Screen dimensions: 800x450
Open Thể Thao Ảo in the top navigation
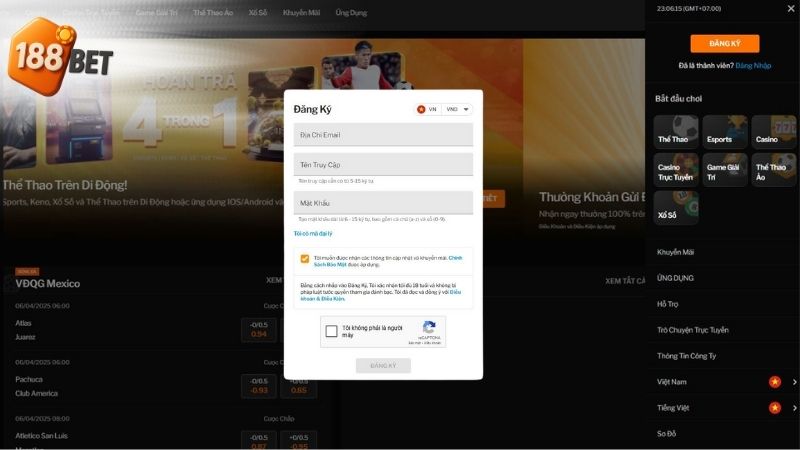point(213,12)
